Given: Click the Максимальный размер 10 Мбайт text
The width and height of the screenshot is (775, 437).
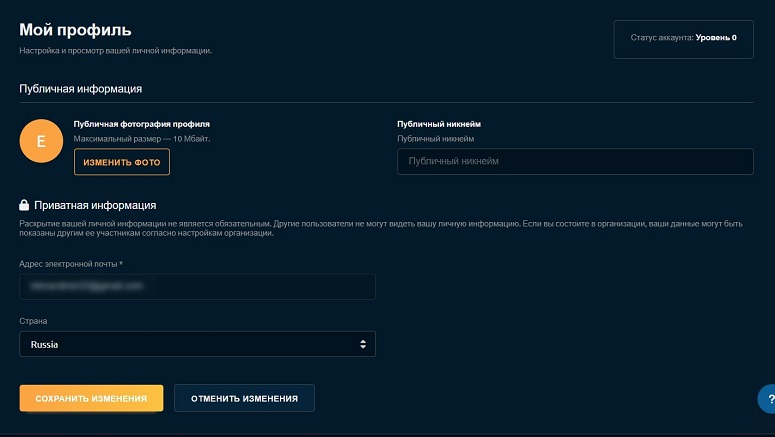Looking at the screenshot, I should [142, 139].
